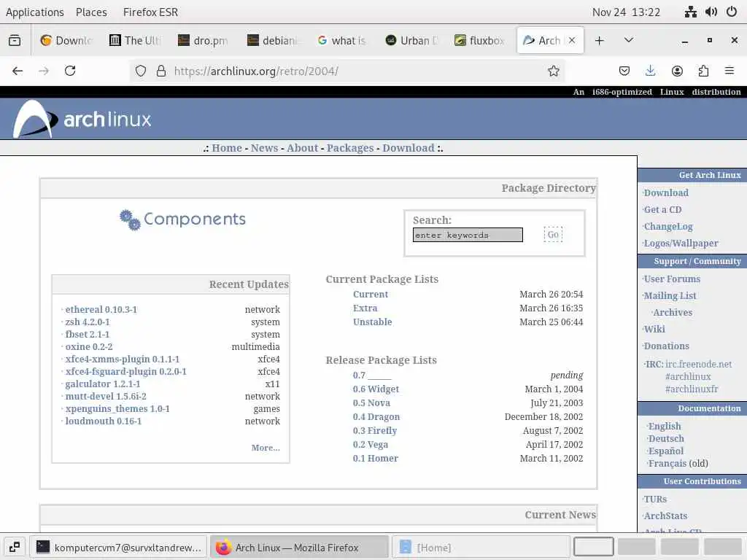The image size is (747, 560).
Task: Open the network status icon in top panel
Action: (x=690, y=12)
